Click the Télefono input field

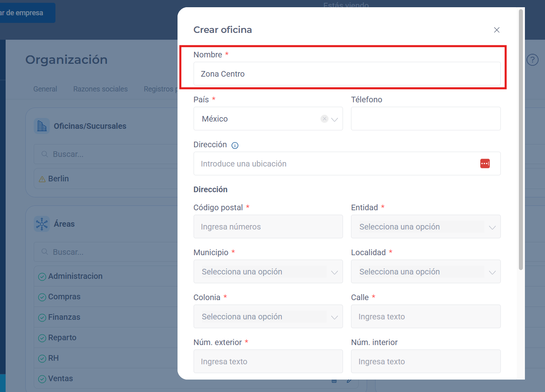(426, 119)
